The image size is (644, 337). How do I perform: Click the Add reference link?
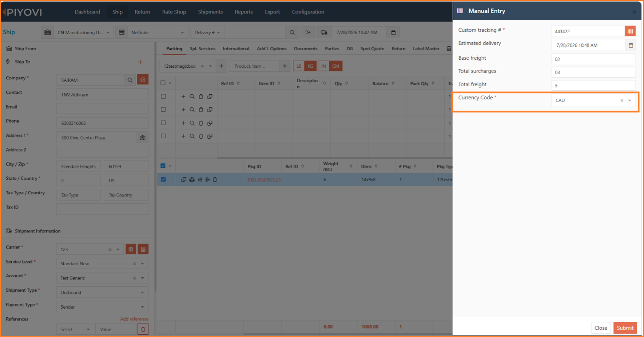(134, 319)
